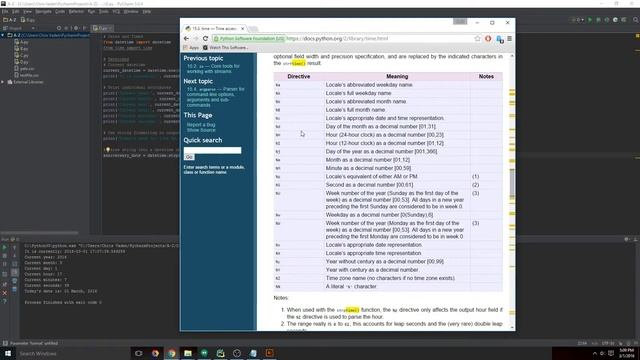Viewport: 640px width, 360px height.
Task: Open Chrome from the taskbar
Action: pyautogui.click(x=171, y=353)
